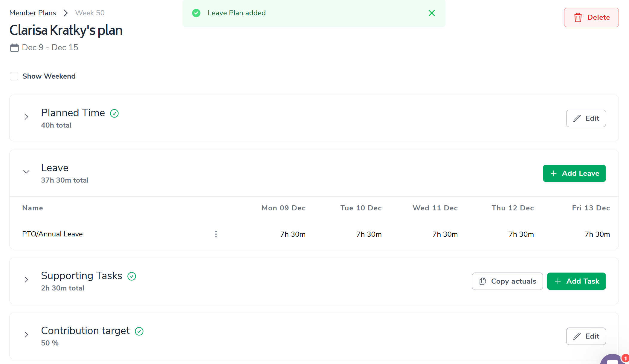Expand the Contribution target section
This screenshot has width=629, height=364.
coord(26,335)
